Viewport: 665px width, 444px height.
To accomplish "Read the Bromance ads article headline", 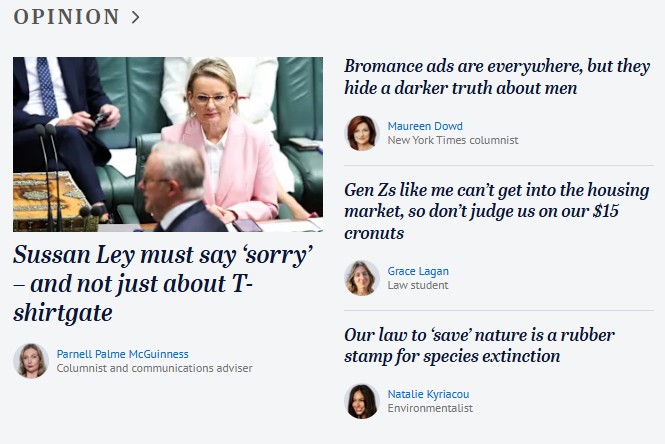I will point(497,77).
